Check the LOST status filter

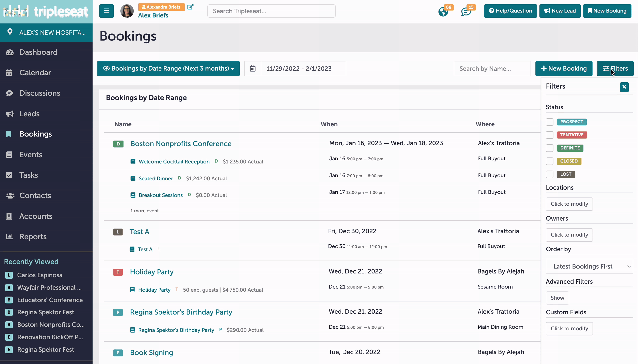pos(550,174)
